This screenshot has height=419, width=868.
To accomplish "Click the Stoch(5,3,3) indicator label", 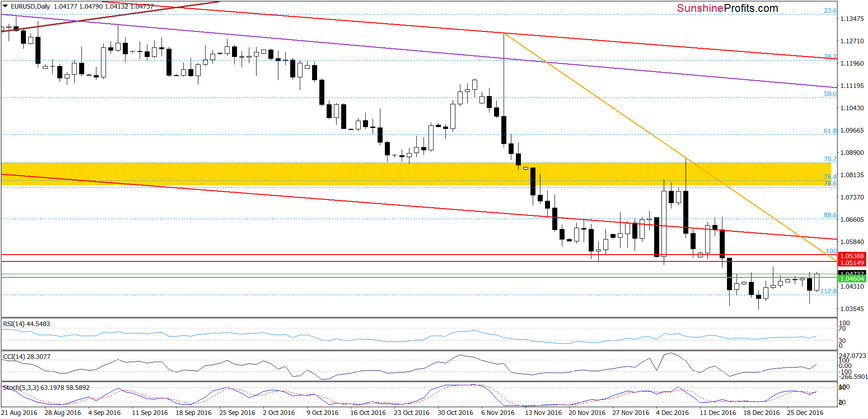I will pyautogui.click(x=46, y=388).
